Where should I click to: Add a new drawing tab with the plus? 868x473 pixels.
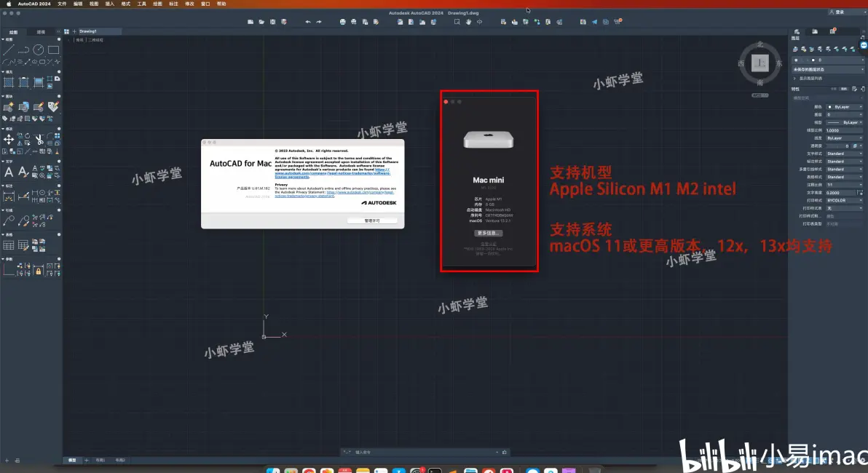[x=74, y=31]
